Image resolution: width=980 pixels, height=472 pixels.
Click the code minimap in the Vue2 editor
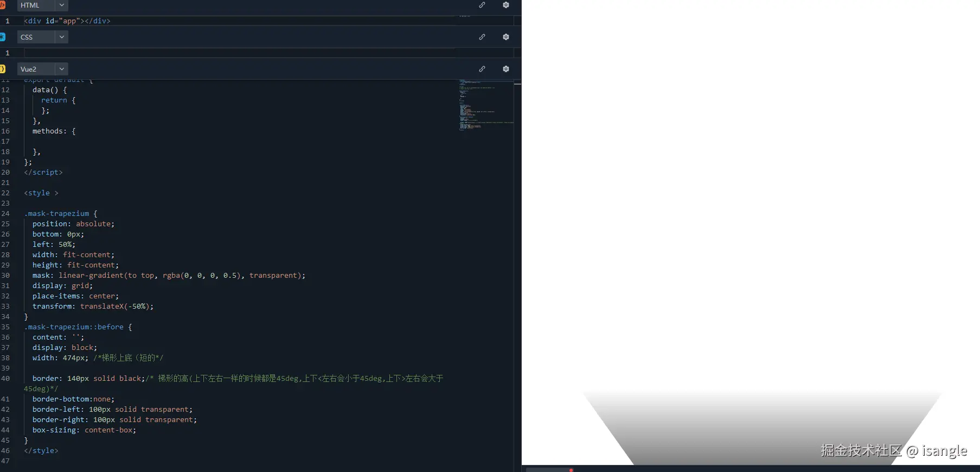tap(485, 106)
